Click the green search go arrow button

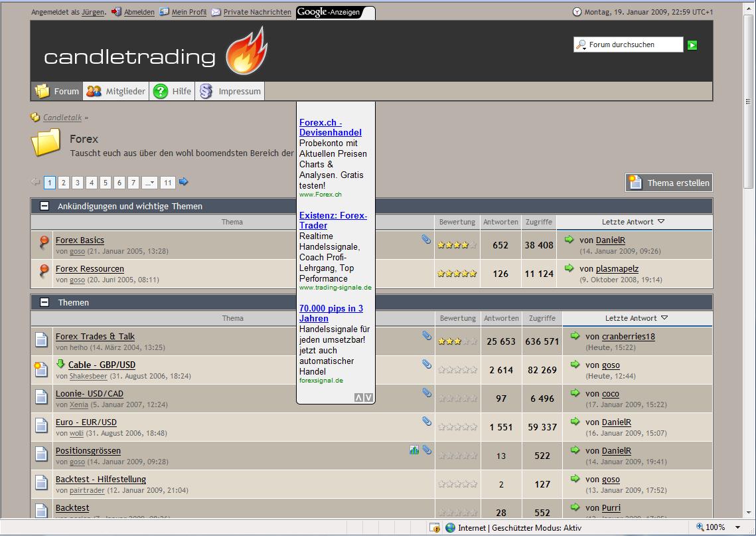click(692, 45)
